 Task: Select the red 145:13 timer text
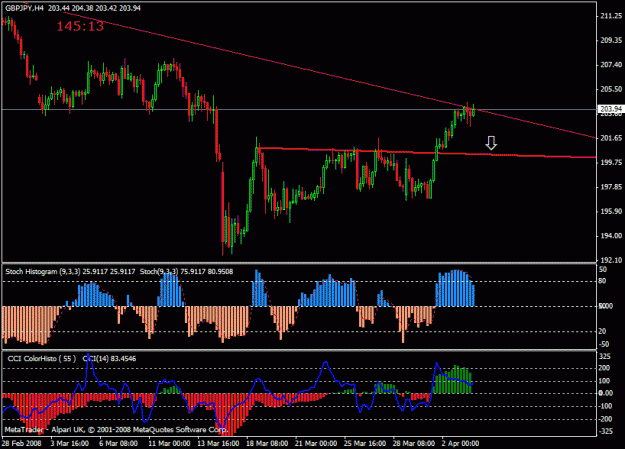(x=80, y=26)
